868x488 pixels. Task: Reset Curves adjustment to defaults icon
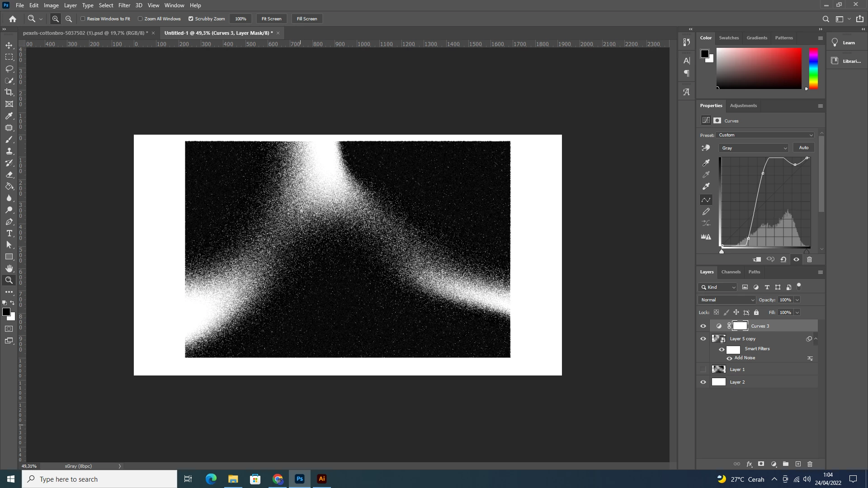(x=783, y=259)
